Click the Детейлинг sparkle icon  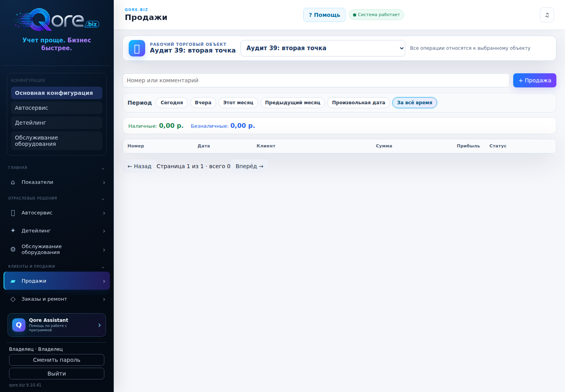13,230
